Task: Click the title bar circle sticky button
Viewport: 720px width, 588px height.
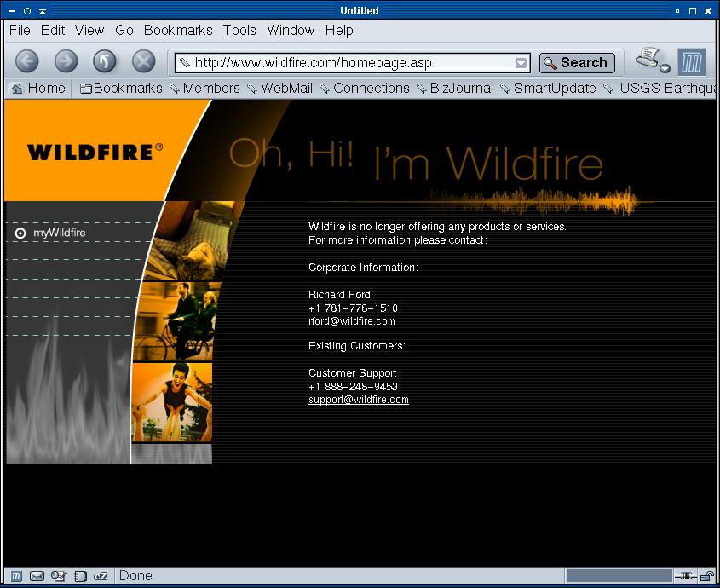Action: (27, 11)
